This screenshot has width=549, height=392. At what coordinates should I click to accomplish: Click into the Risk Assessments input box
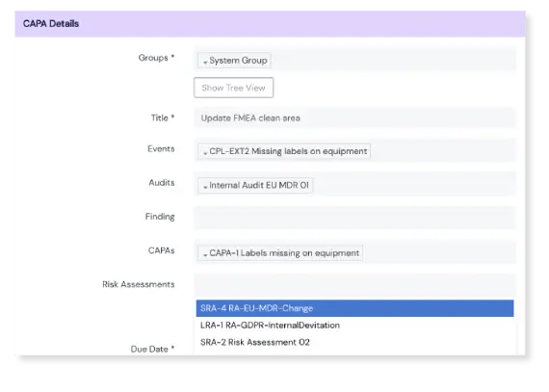point(354,285)
